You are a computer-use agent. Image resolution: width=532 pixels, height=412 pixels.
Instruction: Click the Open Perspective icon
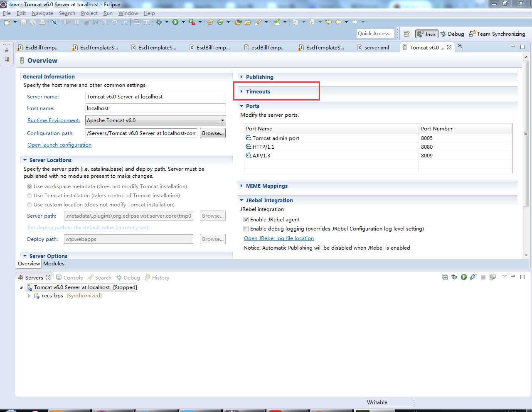[x=406, y=34]
